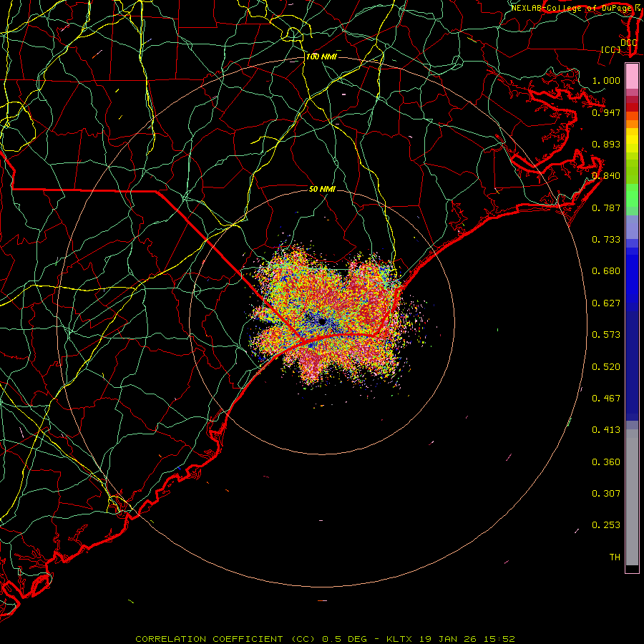
Task: Click the 0.360 color scale value
Action: tap(606, 462)
